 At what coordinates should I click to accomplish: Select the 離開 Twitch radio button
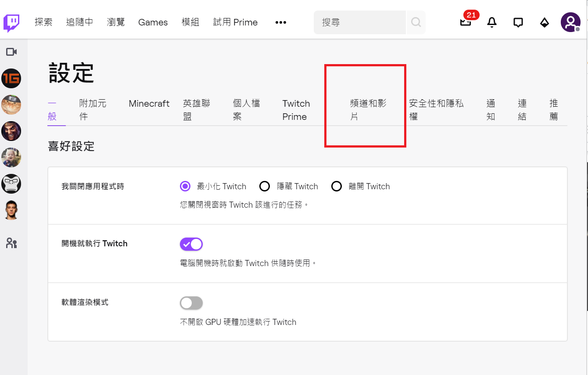coord(337,186)
